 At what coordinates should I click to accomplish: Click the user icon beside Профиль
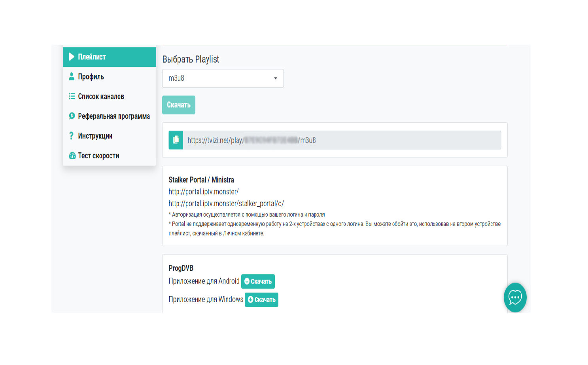tap(72, 76)
